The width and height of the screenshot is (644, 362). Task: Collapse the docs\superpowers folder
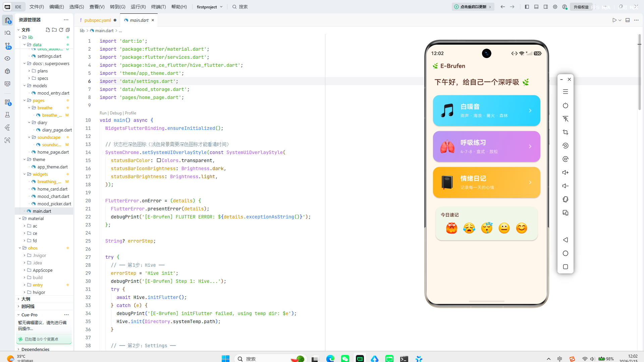pos(24,63)
